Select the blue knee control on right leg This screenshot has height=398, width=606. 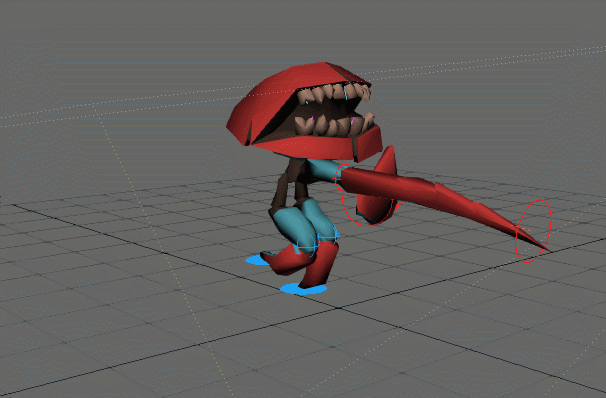pyautogui.click(x=329, y=234)
